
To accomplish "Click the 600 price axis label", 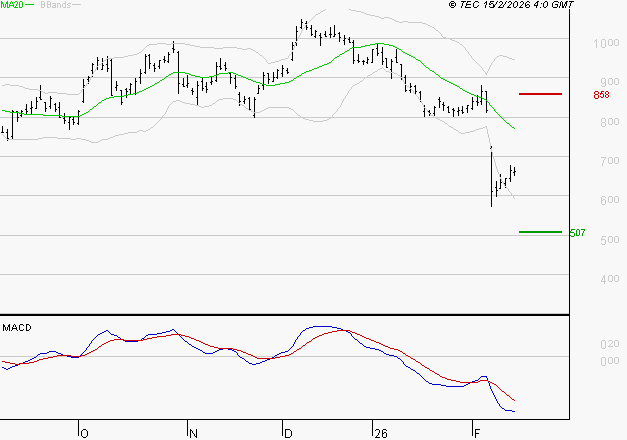I will coord(610,200).
